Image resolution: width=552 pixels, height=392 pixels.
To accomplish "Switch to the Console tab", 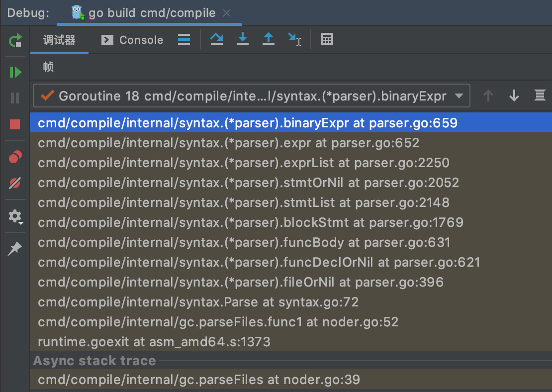I will click(132, 40).
